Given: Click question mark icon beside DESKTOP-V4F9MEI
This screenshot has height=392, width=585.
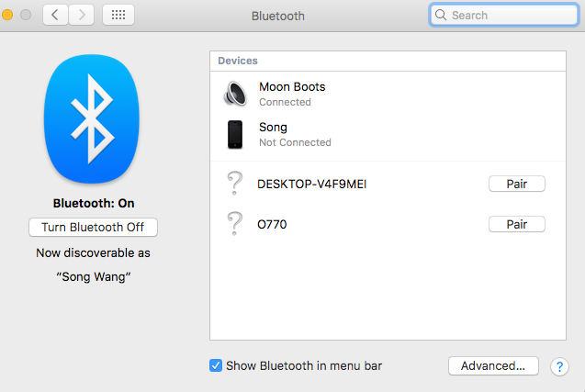Looking at the screenshot, I should (x=235, y=183).
